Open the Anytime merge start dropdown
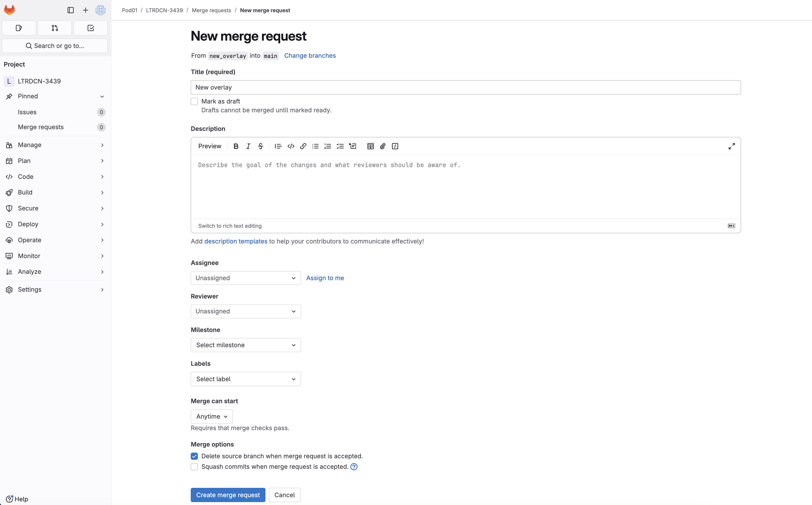Screen dimensions: 812x505 click(x=212, y=416)
